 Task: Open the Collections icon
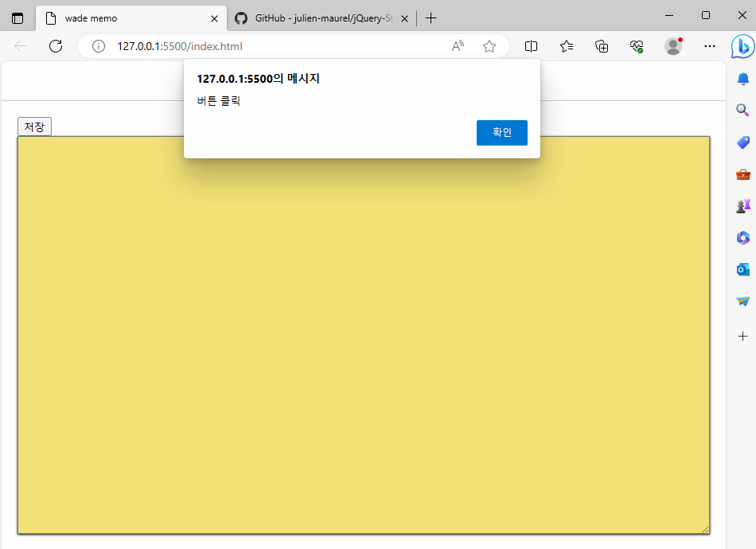[x=602, y=46]
